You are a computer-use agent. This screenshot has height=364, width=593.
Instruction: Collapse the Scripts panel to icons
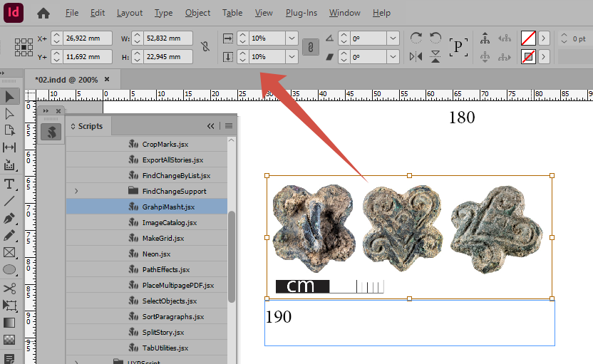pyautogui.click(x=211, y=126)
